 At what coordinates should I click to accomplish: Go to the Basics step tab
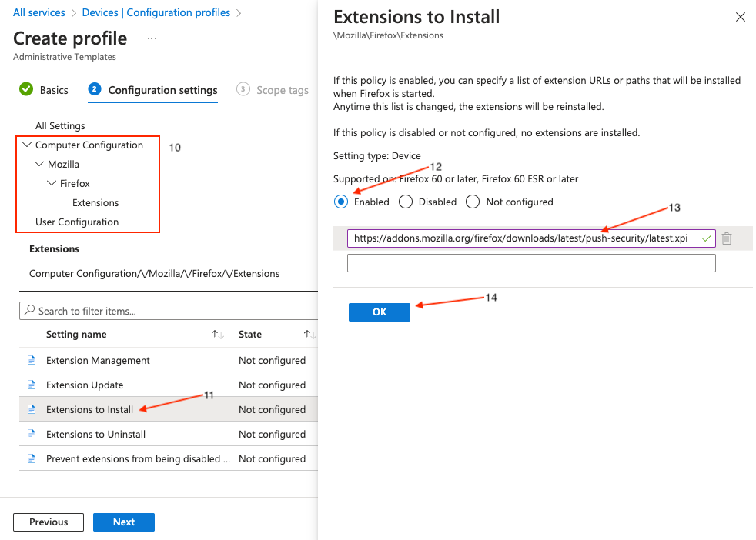point(44,90)
